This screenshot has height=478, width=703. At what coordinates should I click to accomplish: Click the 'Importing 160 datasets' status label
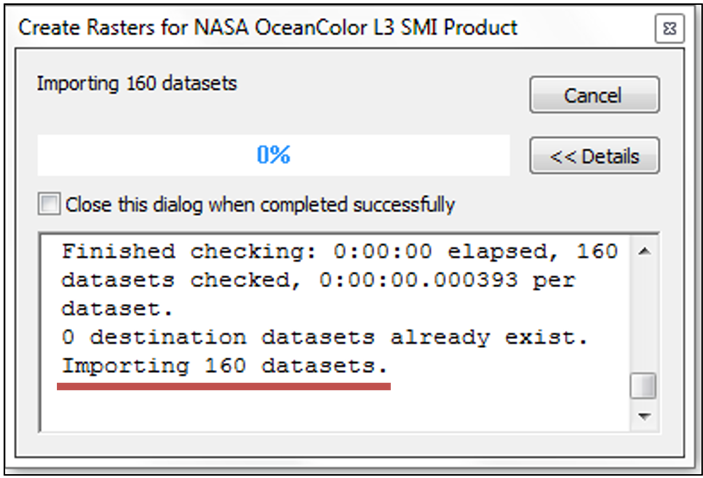[x=137, y=83]
